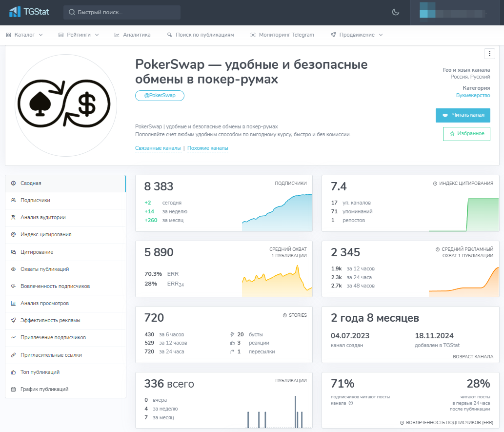Open Мониторинг Telegram menu item
Screen dimensions: 504x432
point(282,35)
